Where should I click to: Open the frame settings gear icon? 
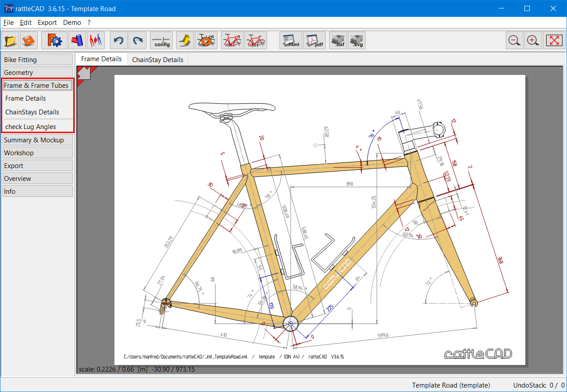pos(55,40)
